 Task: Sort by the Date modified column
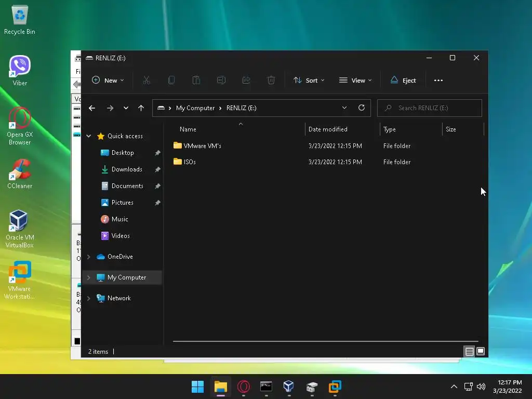coord(328,129)
